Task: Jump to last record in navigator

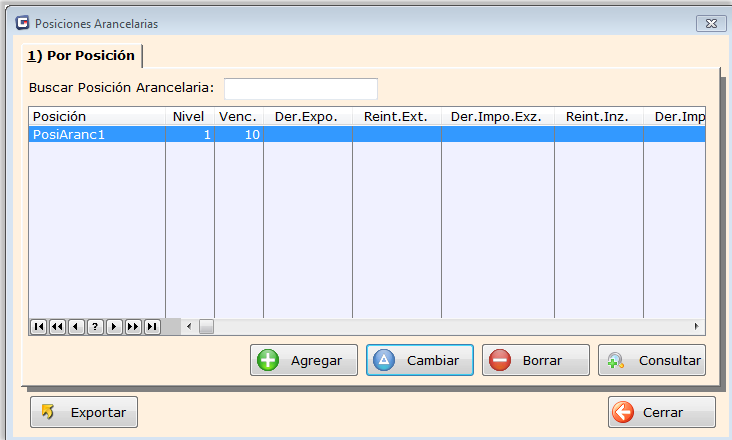Action: (x=152, y=326)
